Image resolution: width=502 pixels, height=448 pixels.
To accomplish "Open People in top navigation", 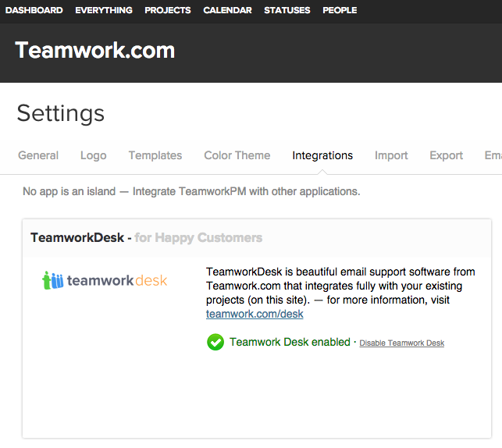I will coord(340,10).
